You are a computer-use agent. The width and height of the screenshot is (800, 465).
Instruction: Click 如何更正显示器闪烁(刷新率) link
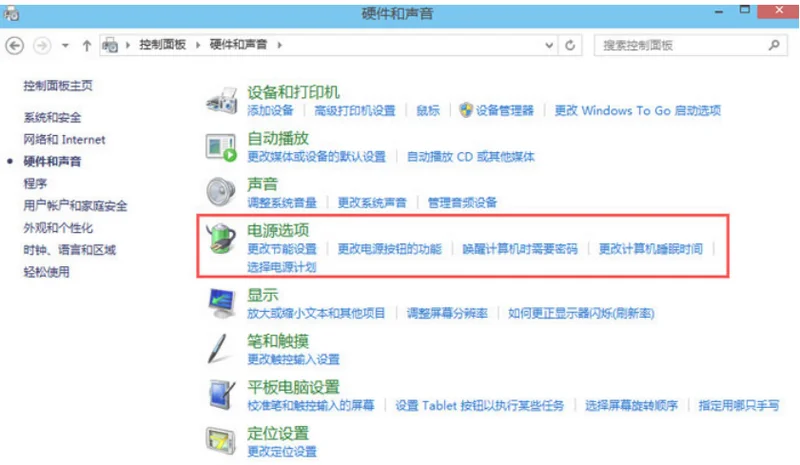pos(581,313)
